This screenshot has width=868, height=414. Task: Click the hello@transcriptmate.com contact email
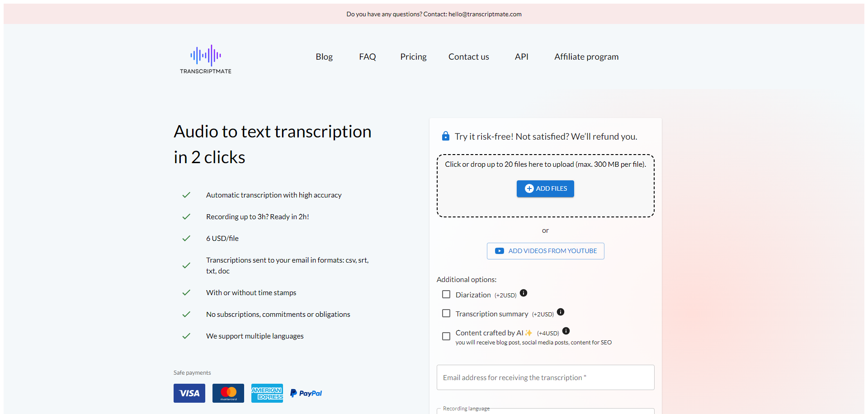click(x=485, y=14)
